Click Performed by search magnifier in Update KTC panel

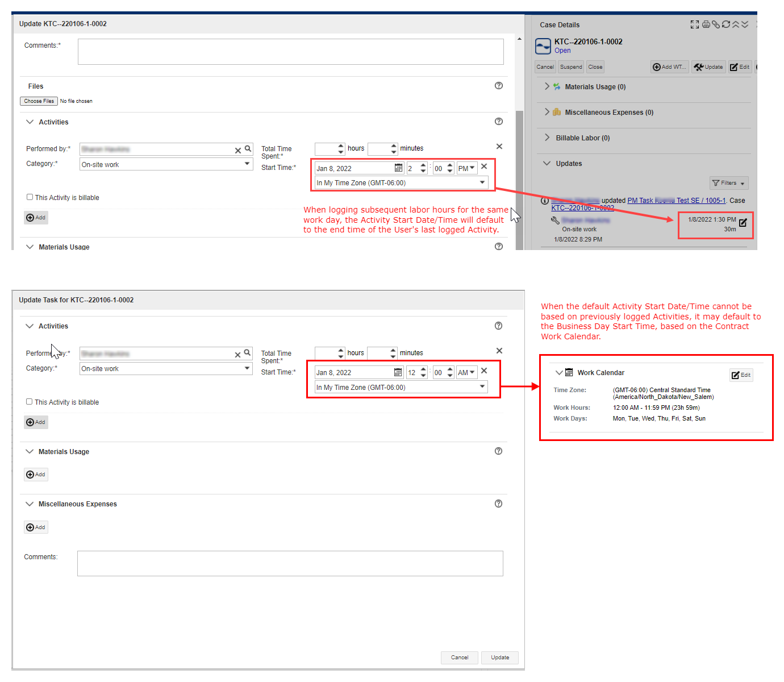point(248,149)
